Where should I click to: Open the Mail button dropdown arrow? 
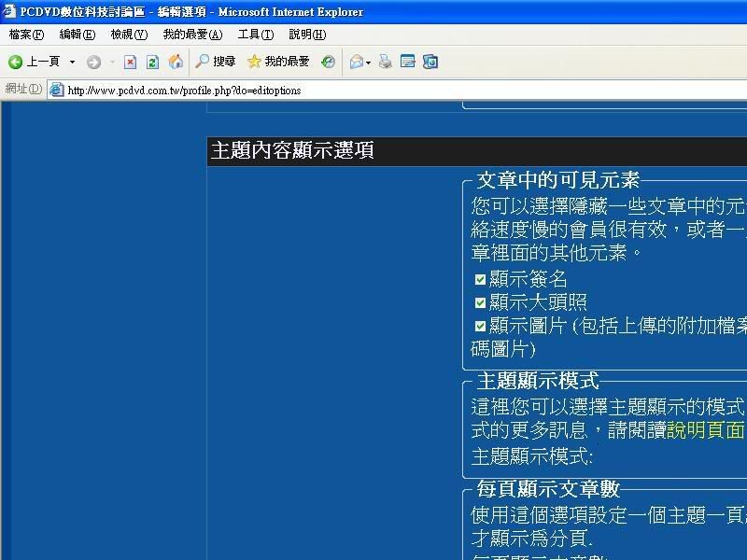[x=368, y=63]
